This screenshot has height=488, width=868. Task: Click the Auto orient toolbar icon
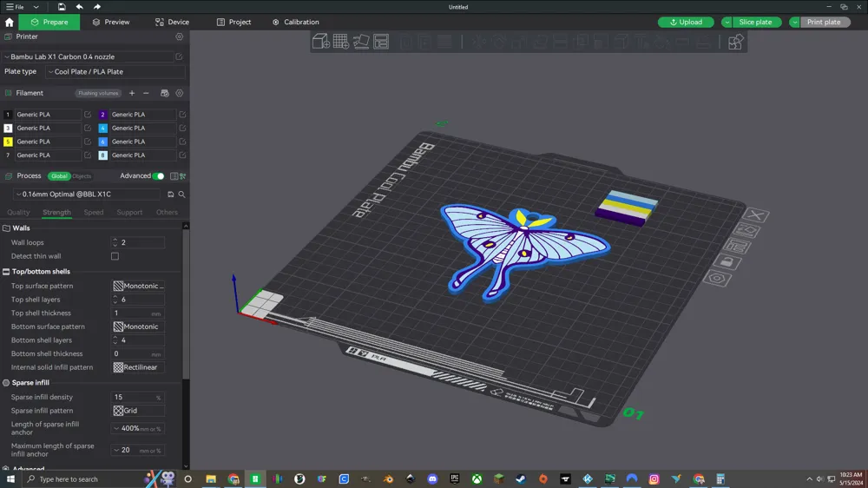tap(361, 42)
